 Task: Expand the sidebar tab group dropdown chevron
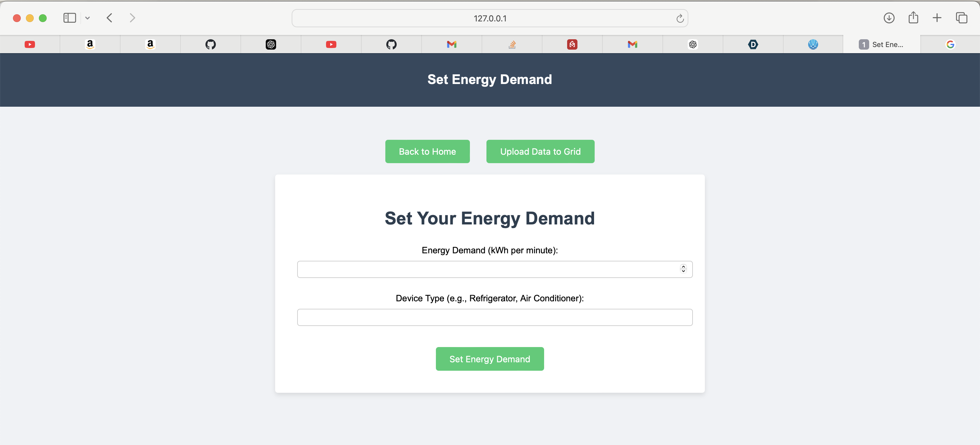(x=87, y=18)
